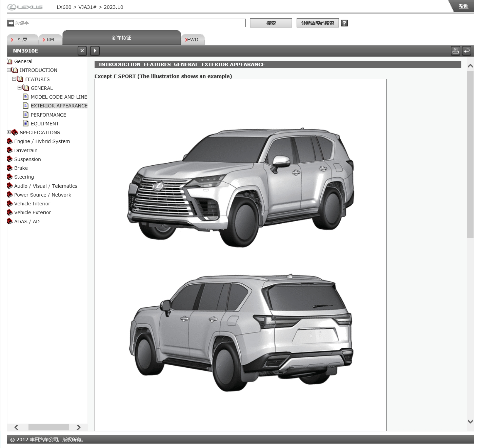Switch to the RM tab
Image resolution: width=480 pixels, height=448 pixels.
[50, 40]
